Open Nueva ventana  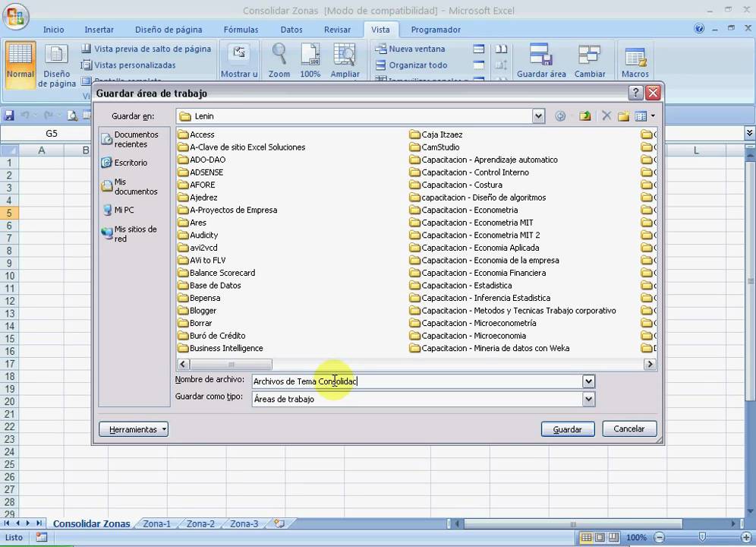411,49
